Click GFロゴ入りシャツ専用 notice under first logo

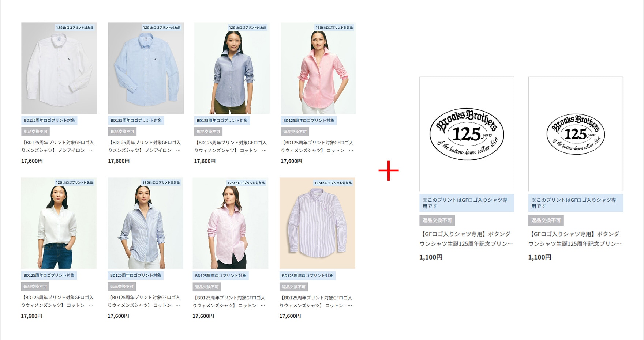coord(467,203)
